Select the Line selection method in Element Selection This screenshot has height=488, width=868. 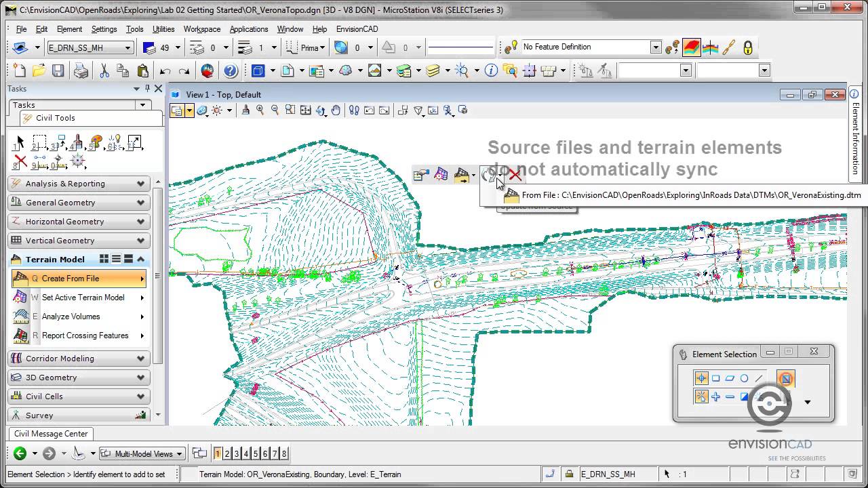point(759,378)
